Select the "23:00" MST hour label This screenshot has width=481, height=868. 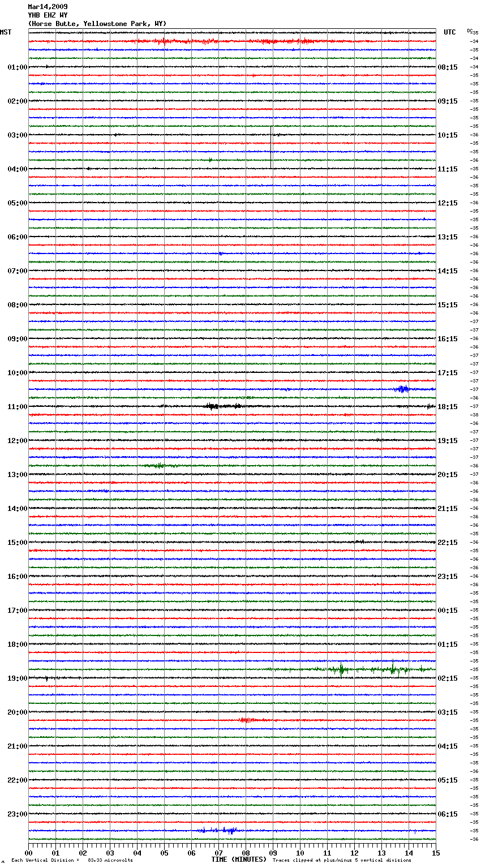pyautogui.click(x=18, y=814)
